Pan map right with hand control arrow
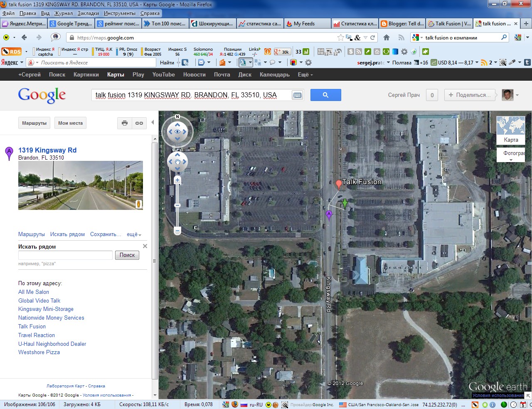This screenshot has height=409, width=532. coord(185,162)
